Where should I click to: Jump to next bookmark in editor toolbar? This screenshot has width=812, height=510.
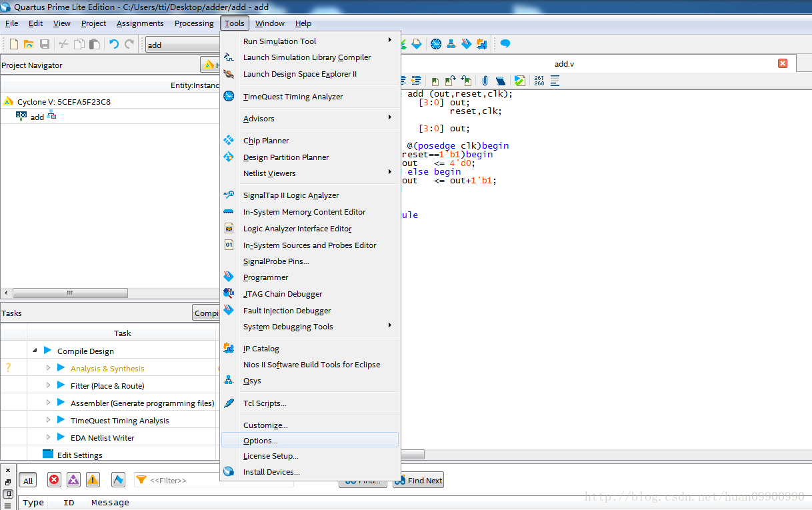[x=451, y=81]
